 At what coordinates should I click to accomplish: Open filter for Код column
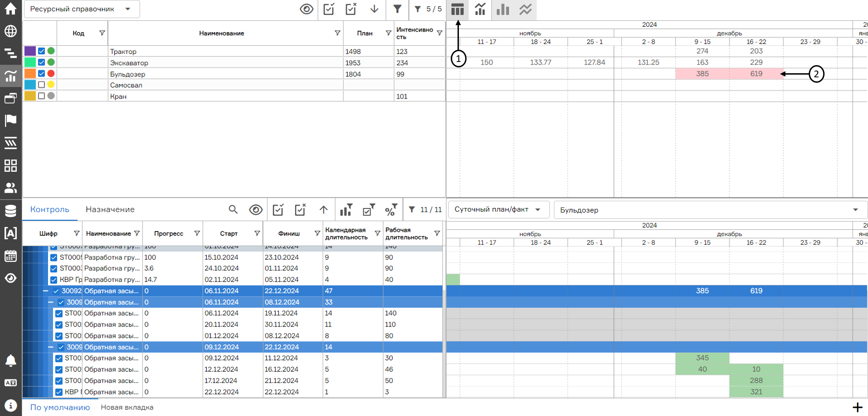pyautogui.click(x=102, y=33)
